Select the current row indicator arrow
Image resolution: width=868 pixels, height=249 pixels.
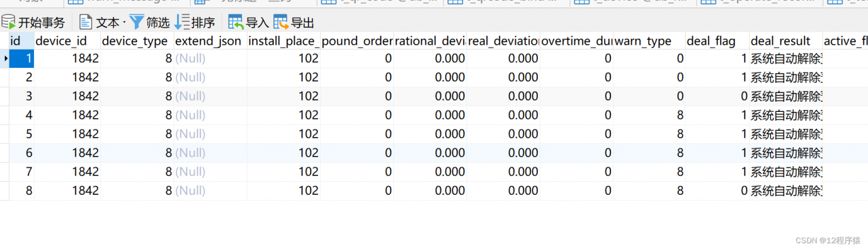click(x=5, y=58)
